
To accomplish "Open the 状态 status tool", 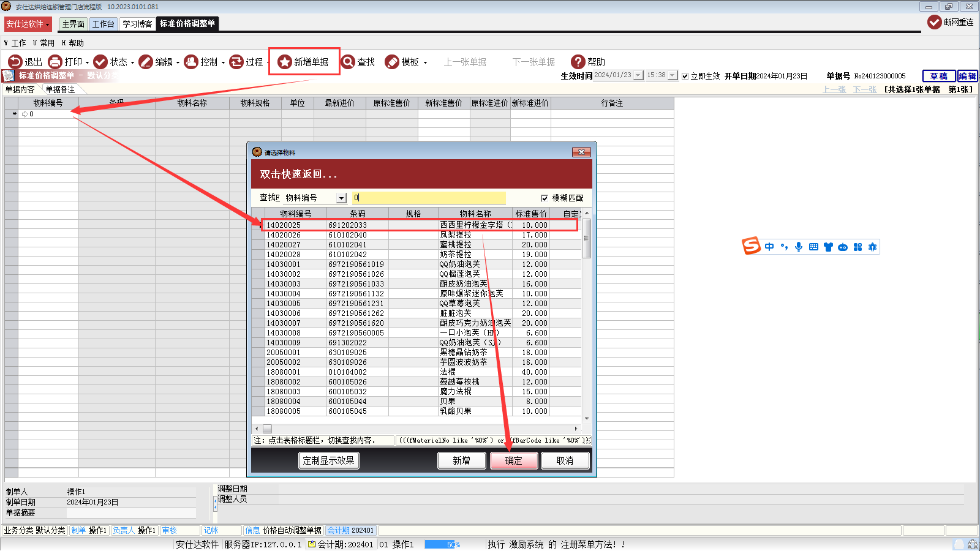I will click(100, 62).
